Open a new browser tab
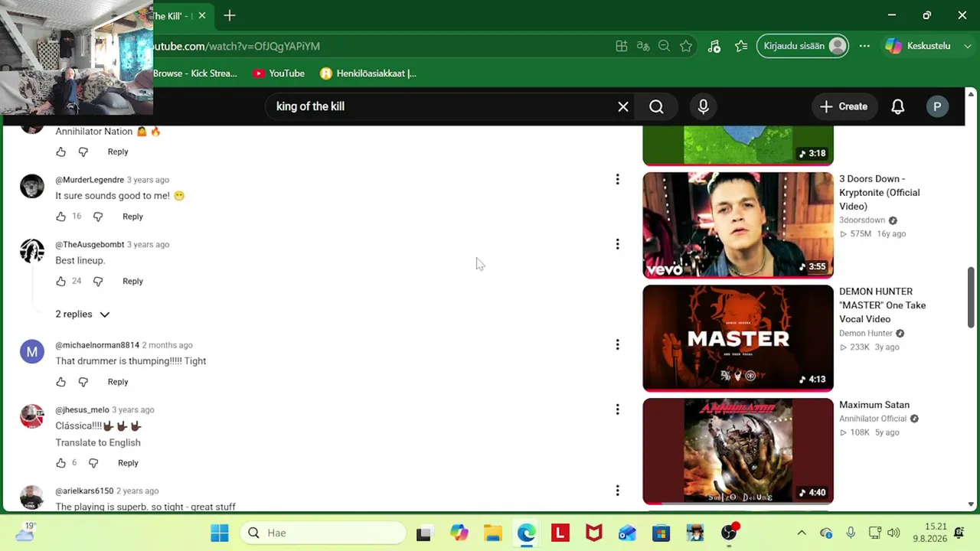 pyautogui.click(x=230, y=15)
